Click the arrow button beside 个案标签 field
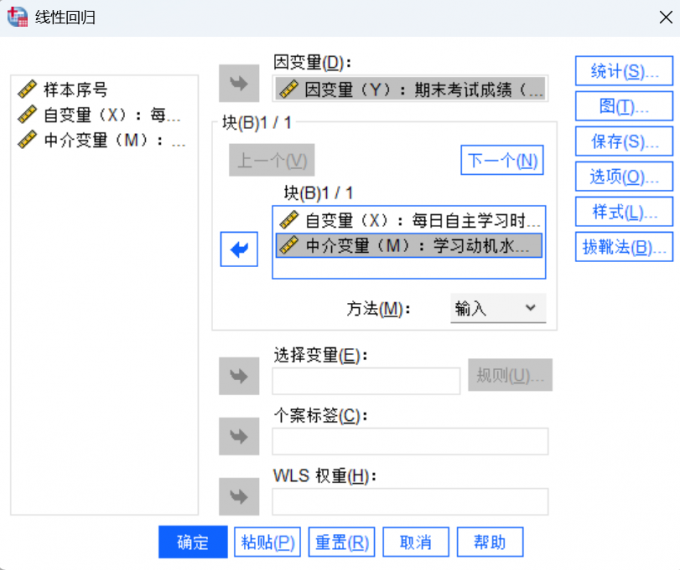Image resolution: width=680 pixels, height=570 pixels. pyautogui.click(x=239, y=436)
